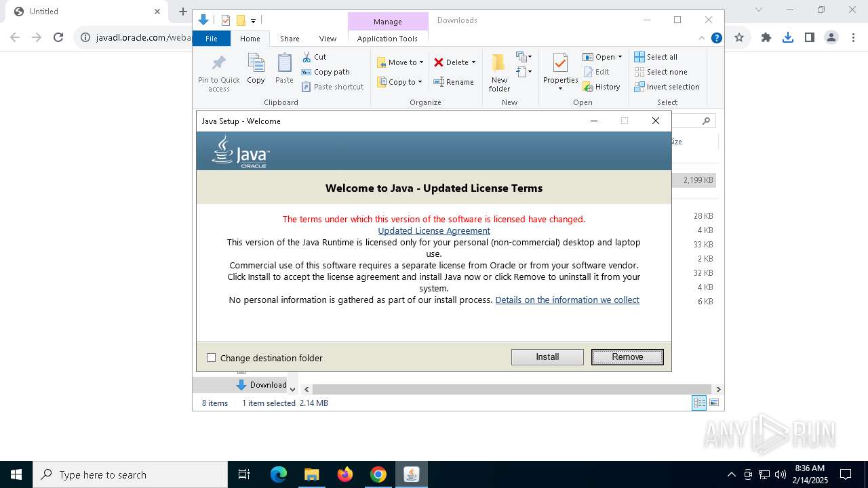868x488 pixels.
Task: Open Explorer Help question mark icon
Action: click(x=716, y=38)
